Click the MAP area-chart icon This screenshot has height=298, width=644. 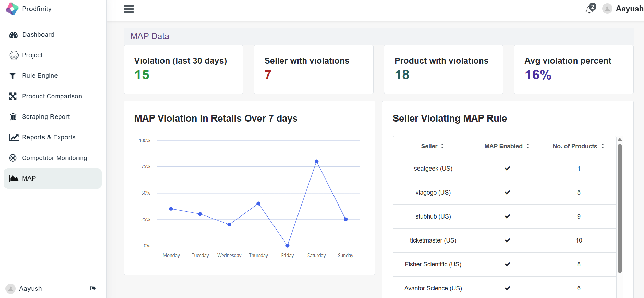[14, 178]
